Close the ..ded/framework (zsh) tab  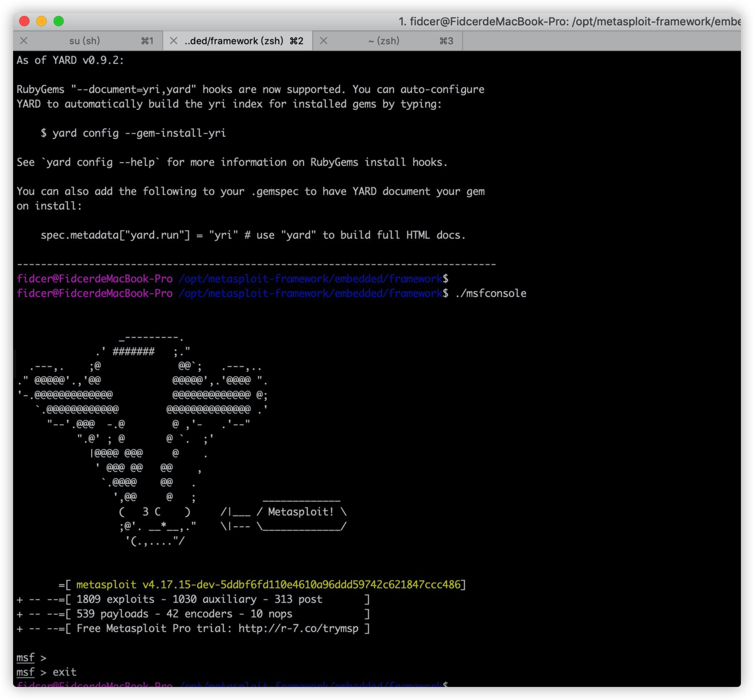(x=173, y=41)
